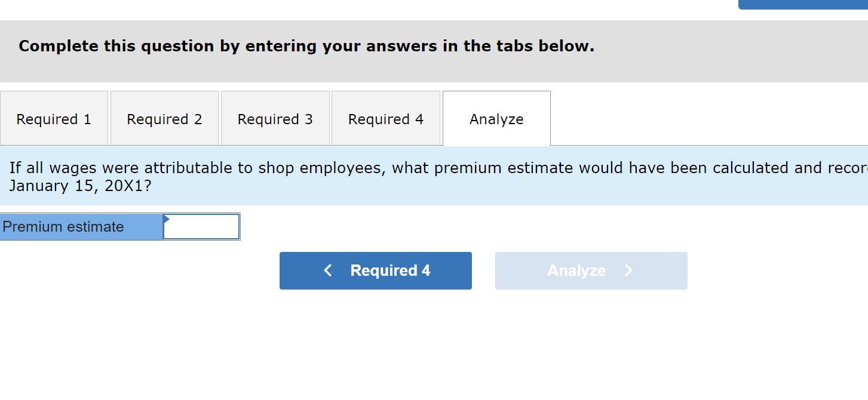Viewport: 868px width, 400px height.
Task: Click the Complete this question header bar
Action: 306,46
